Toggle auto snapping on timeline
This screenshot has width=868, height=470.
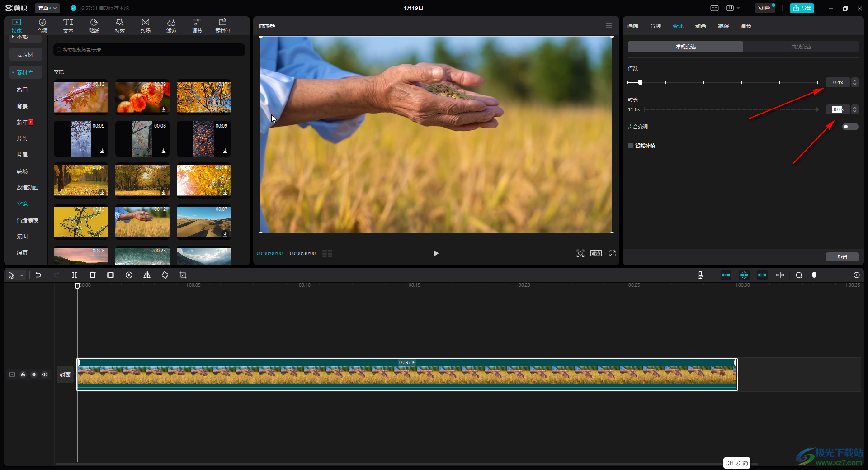[x=744, y=275]
